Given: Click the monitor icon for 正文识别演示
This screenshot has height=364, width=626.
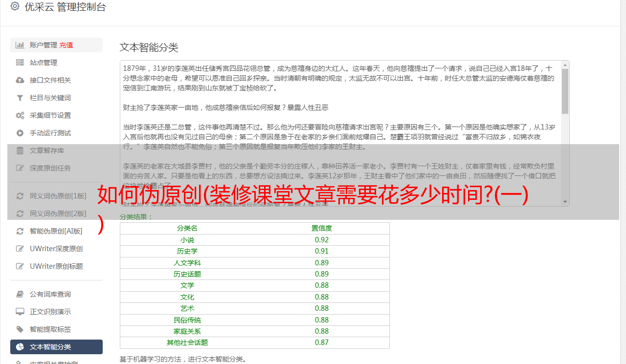Looking at the screenshot, I should pos(20,312).
